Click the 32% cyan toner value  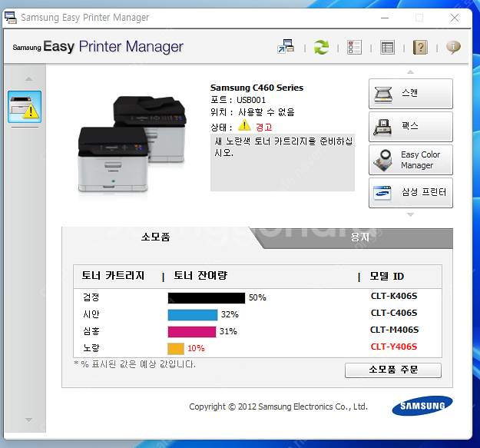click(x=230, y=314)
